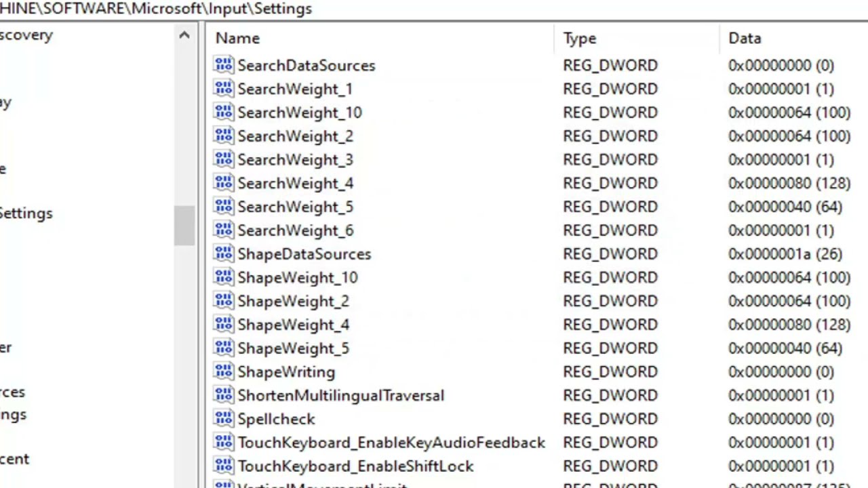Image resolution: width=868 pixels, height=488 pixels.
Task: Click the DWORD icon of ShapeWeight_2
Action: (223, 301)
